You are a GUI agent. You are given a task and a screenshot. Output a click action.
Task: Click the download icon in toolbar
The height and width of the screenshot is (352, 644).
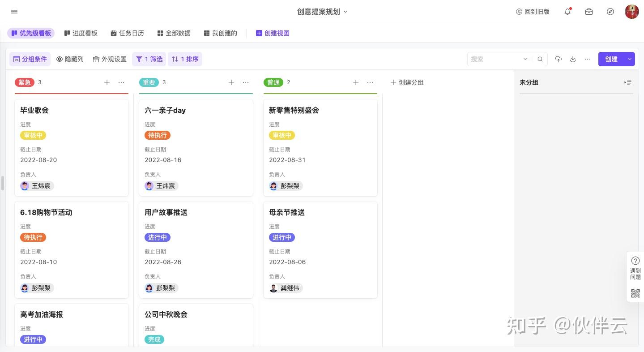coord(573,59)
